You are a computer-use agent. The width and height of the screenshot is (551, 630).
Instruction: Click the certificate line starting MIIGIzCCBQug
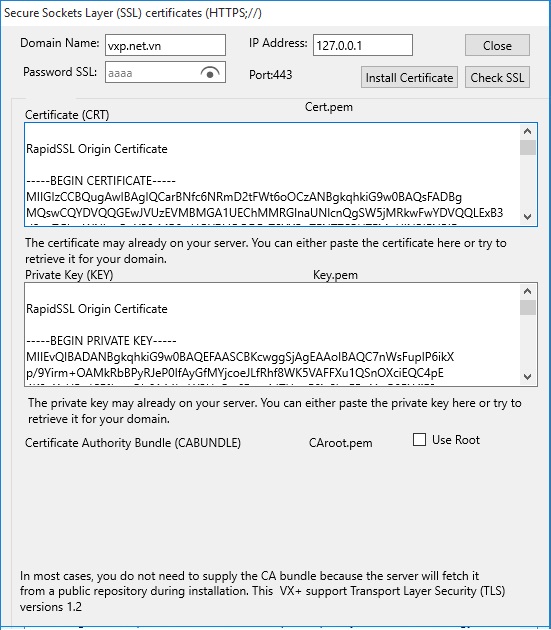(244, 197)
